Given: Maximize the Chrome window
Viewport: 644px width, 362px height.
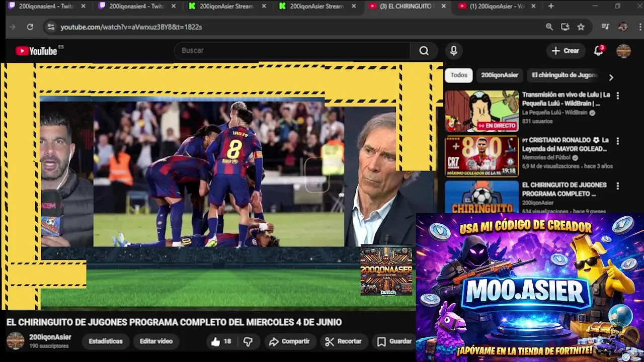Looking at the screenshot, I should [x=617, y=6].
